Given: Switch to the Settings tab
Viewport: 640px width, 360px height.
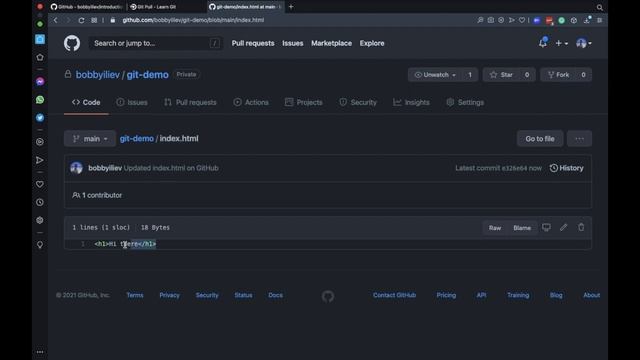Looking at the screenshot, I should [465, 102].
